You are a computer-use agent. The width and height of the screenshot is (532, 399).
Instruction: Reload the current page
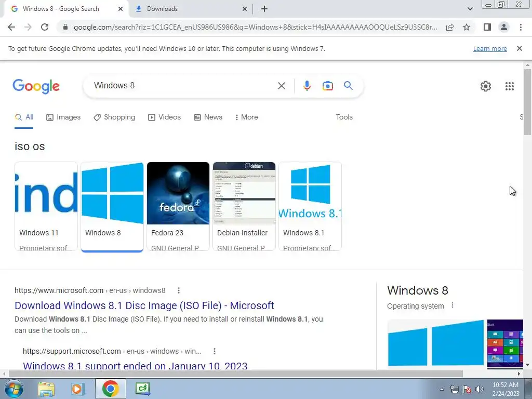(45, 27)
